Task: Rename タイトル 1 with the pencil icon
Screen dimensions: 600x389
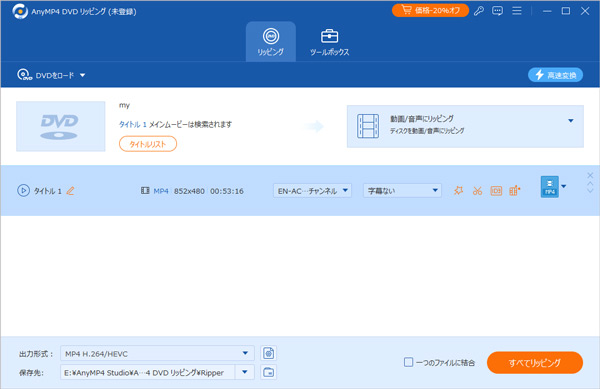Action: [x=70, y=190]
